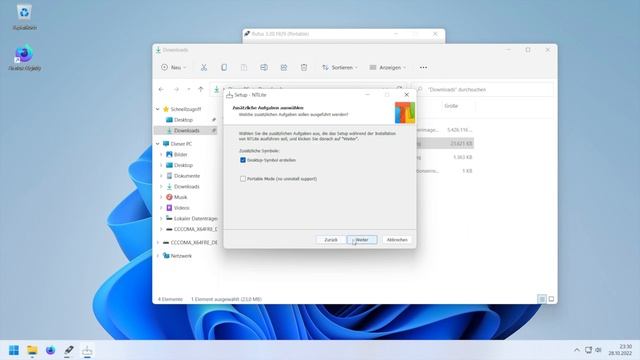Click the Up arrow in Explorer navigation
Image resolution: width=640 pixels, height=360 pixels.
[200, 89]
